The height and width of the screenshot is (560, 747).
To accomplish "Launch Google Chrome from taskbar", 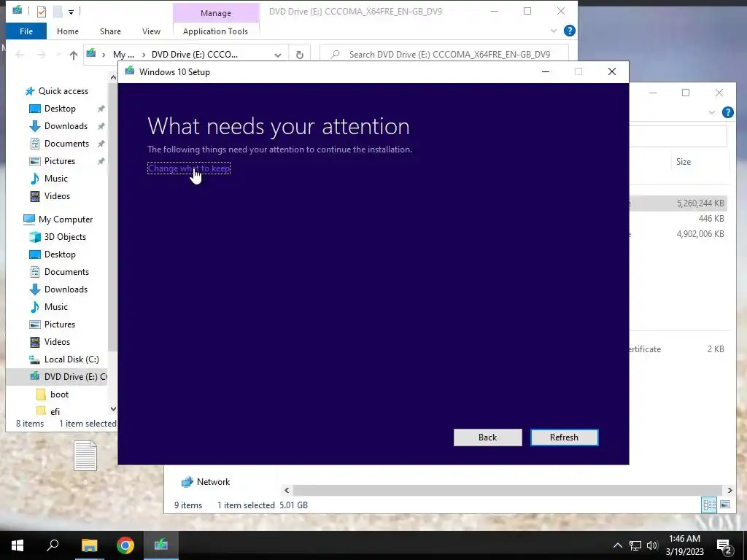I will (x=125, y=545).
